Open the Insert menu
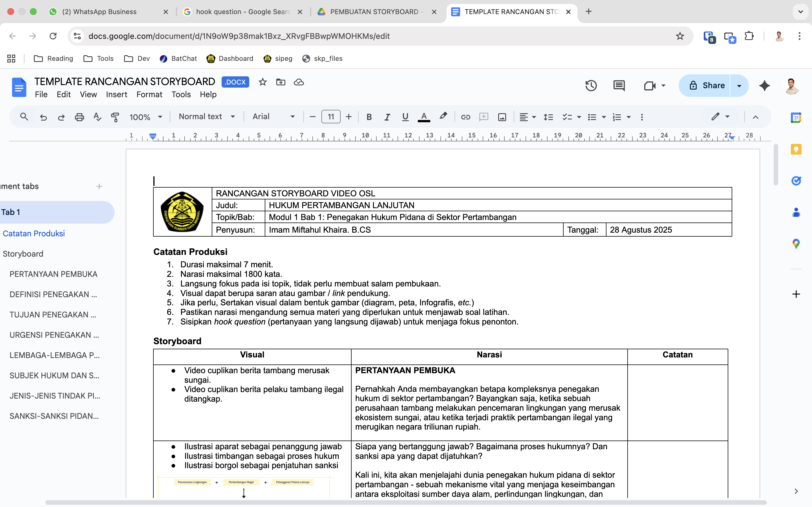 click(116, 95)
